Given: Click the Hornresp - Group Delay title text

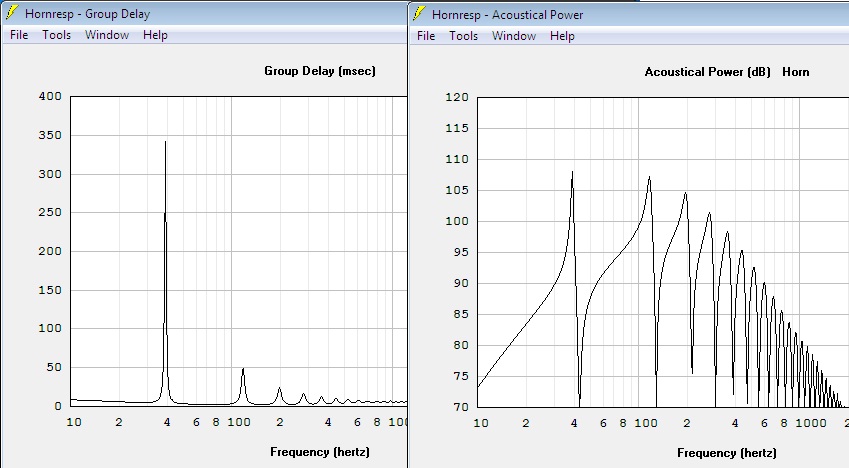Looking at the screenshot, I should [x=87, y=14].
